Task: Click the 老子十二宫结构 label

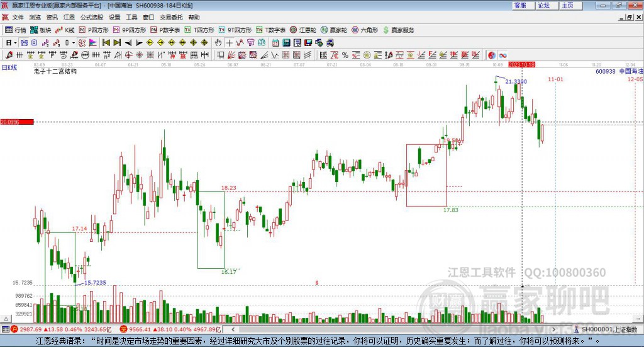Action: coord(55,72)
